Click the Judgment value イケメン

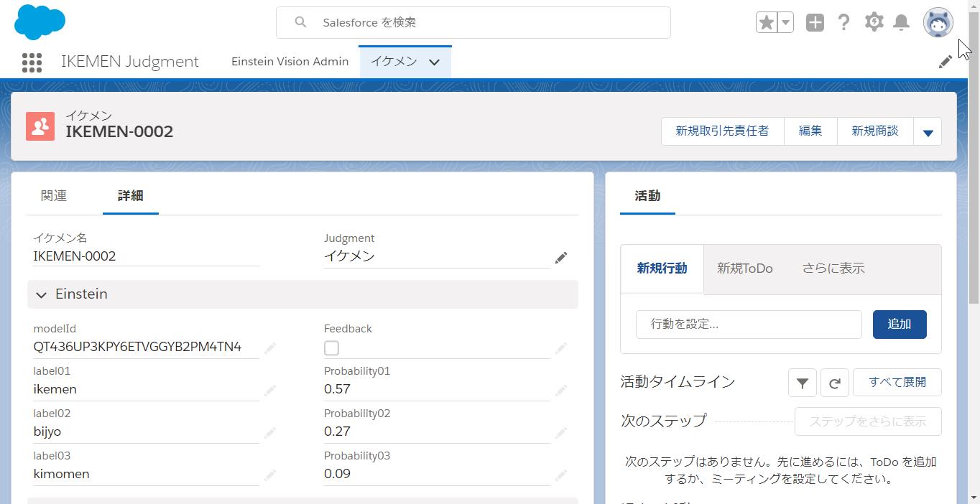coord(349,256)
